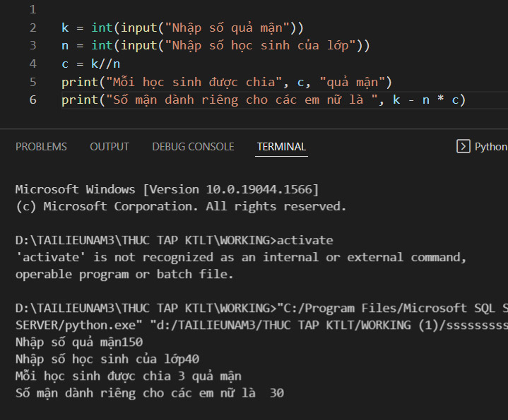This screenshot has width=508, height=420.
Task: Click the terminal output line ending in 30
Action: click(x=149, y=393)
